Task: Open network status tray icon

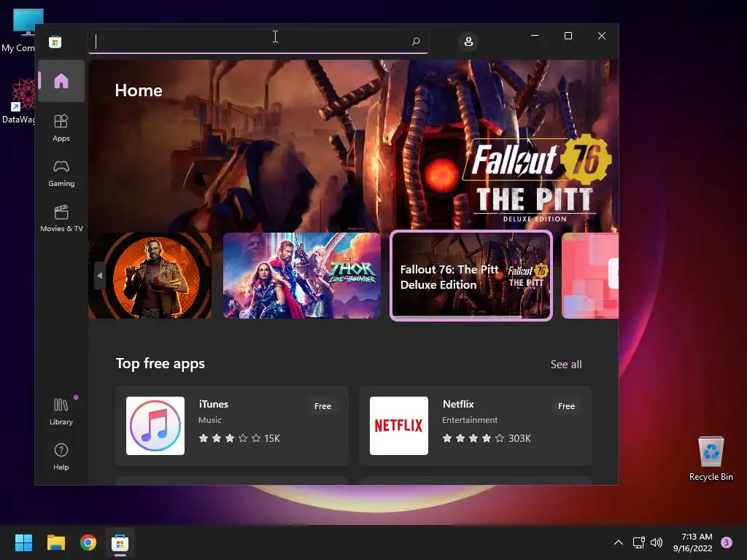Action: [639, 542]
